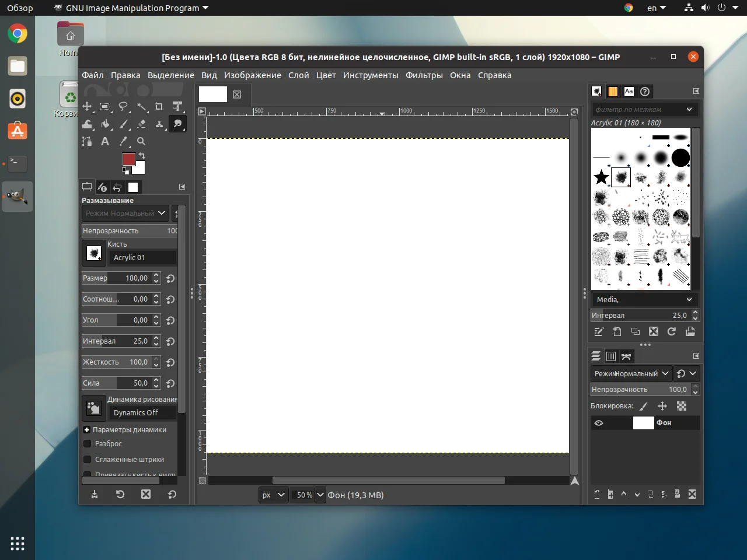Toggle visibility of the Фон layer
The image size is (747, 560).
(x=599, y=423)
